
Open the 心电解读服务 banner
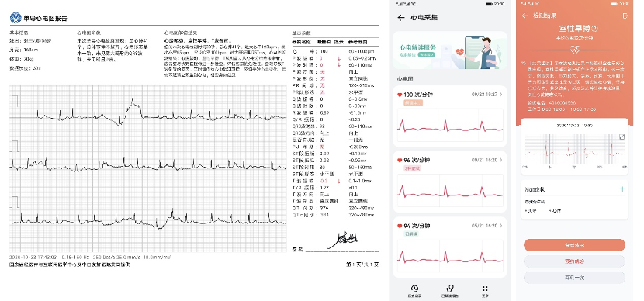click(x=450, y=50)
